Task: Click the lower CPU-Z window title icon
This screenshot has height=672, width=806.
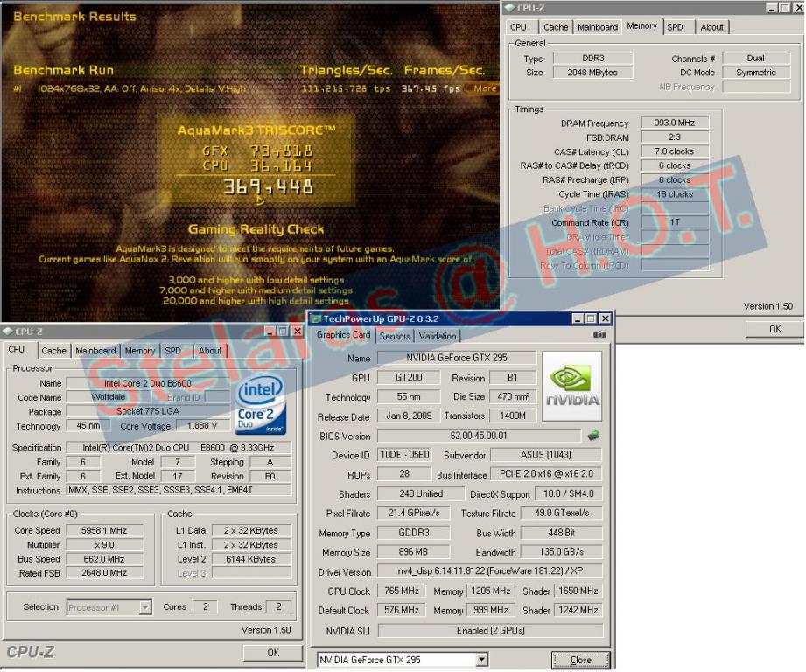Action: (x=8, y=332)
